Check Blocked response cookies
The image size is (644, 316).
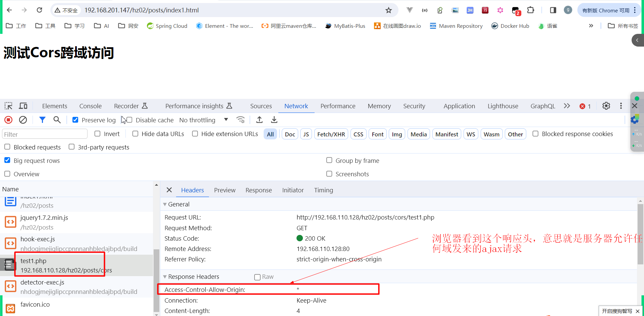(x=536, y=134)
